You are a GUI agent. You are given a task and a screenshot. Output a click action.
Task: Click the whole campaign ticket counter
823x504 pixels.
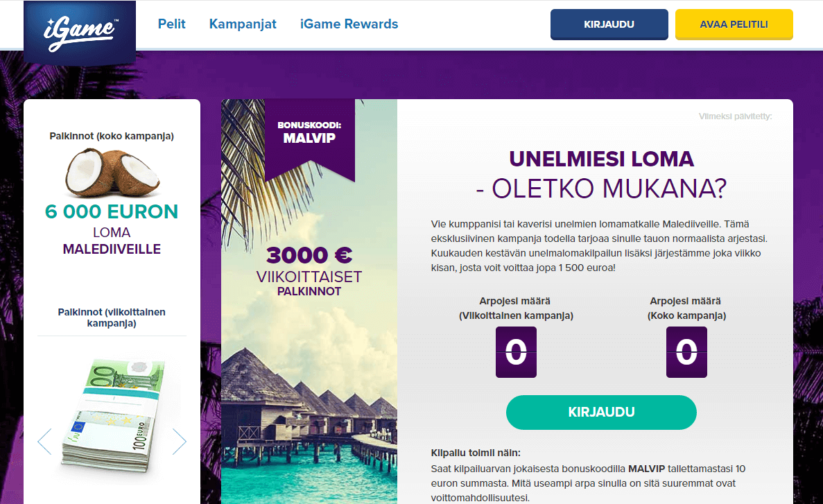[686, 351]
